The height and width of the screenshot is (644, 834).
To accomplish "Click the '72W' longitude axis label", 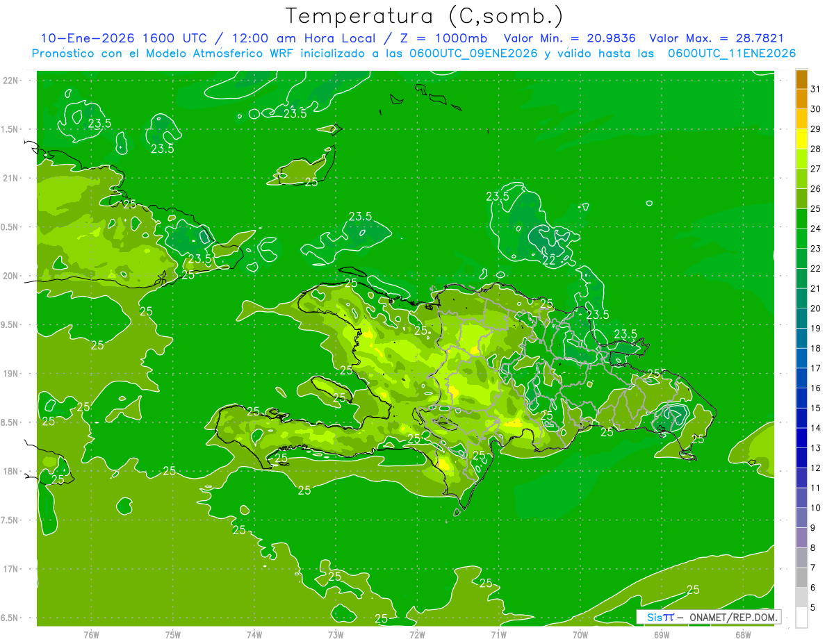I will coord(418,635).
